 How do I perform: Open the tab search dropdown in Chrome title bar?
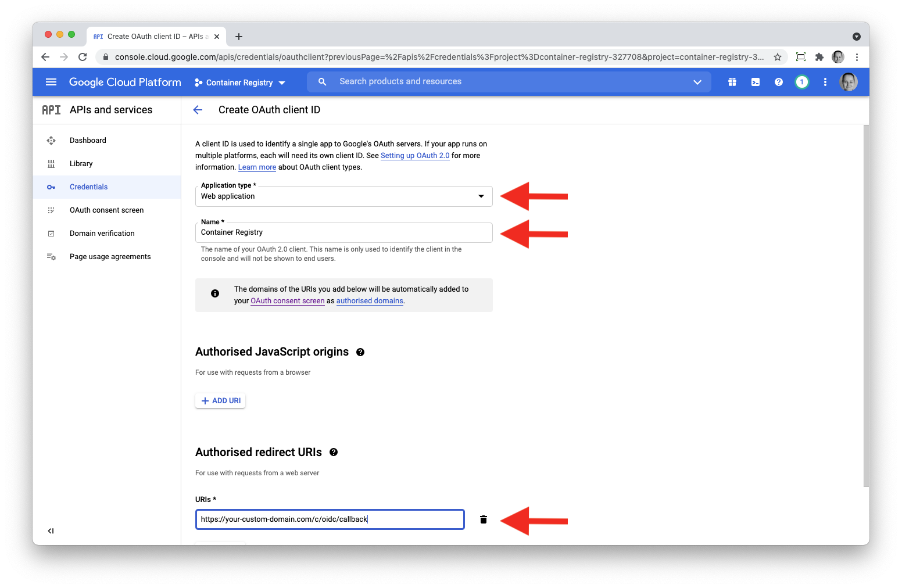pos(857,37)
